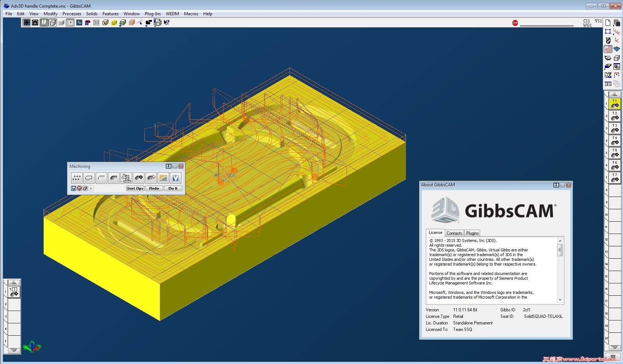Select the Contour process in Machining palette
Viewport: 623px width, 364px height.
89,178
